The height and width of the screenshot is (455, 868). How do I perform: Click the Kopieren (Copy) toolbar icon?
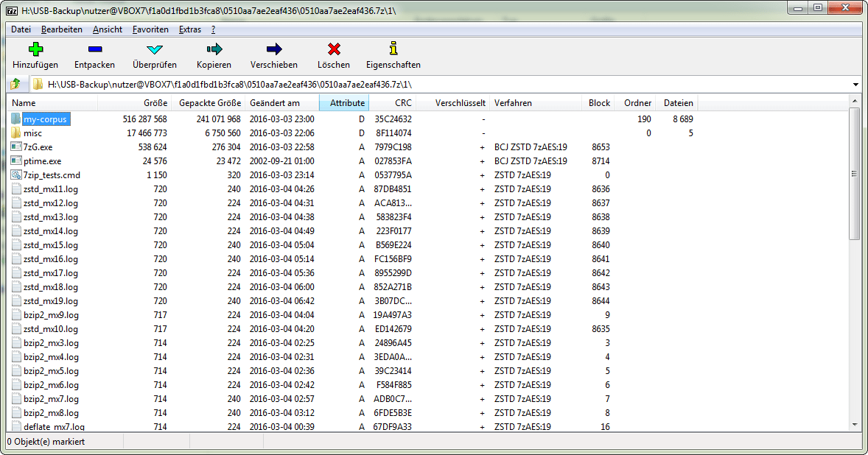[214, 50]
